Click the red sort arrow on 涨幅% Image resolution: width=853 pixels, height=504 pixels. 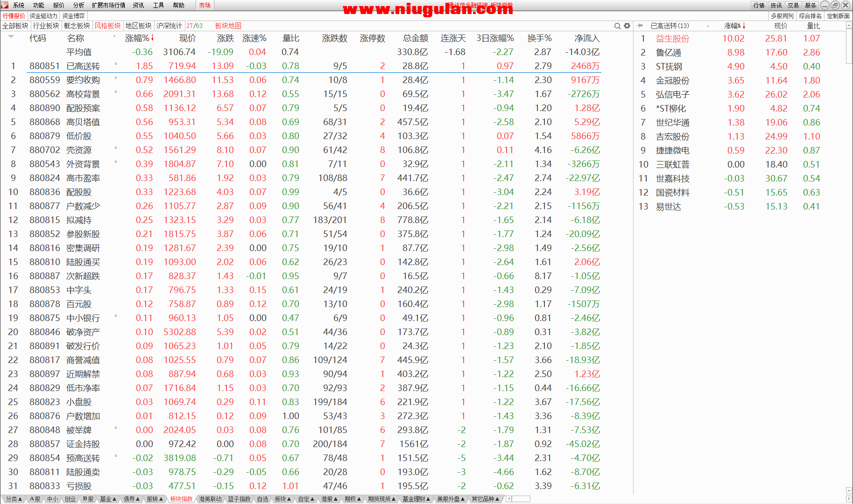[x=153, y=38]
